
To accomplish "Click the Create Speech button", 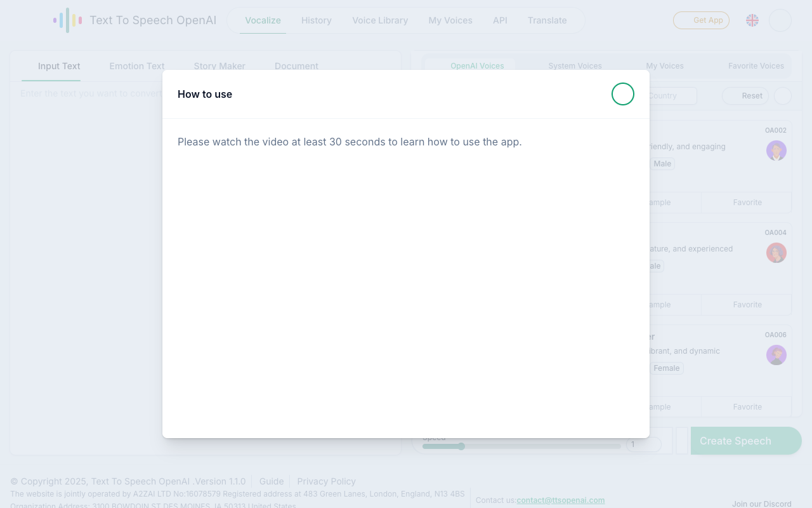I will [x=746, y=441].
